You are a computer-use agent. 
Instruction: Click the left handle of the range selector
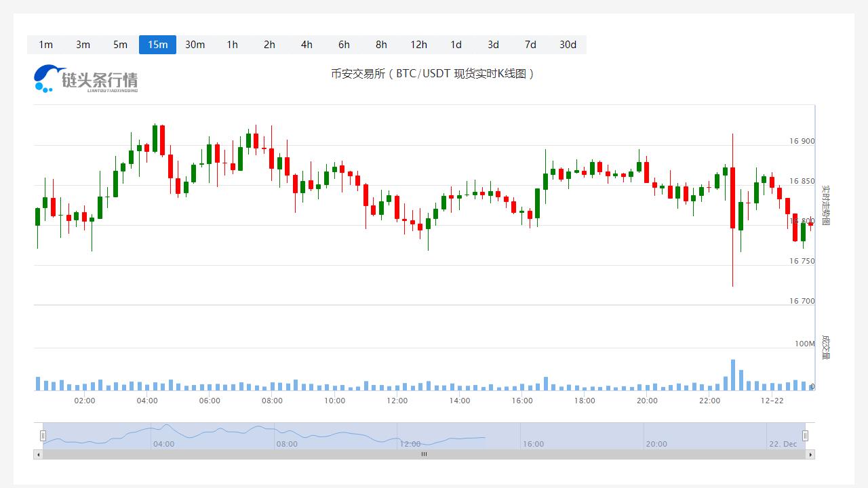click(x=43, y=436)
